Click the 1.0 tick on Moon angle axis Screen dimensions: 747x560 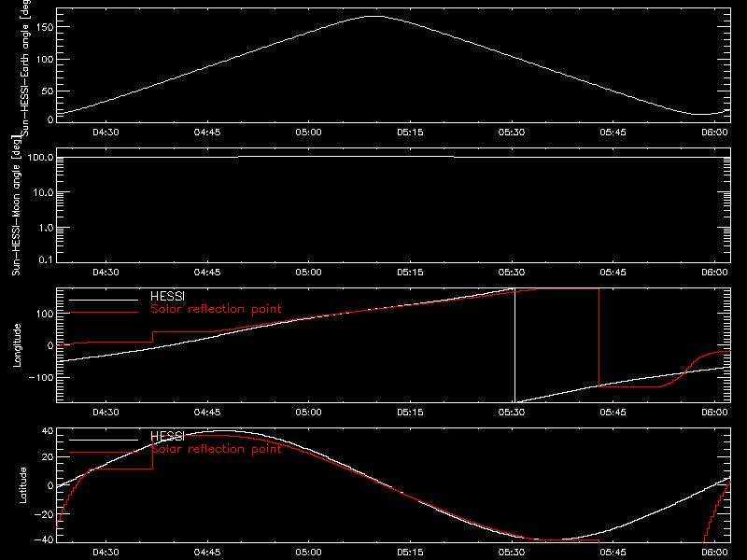tap(46, 228)
